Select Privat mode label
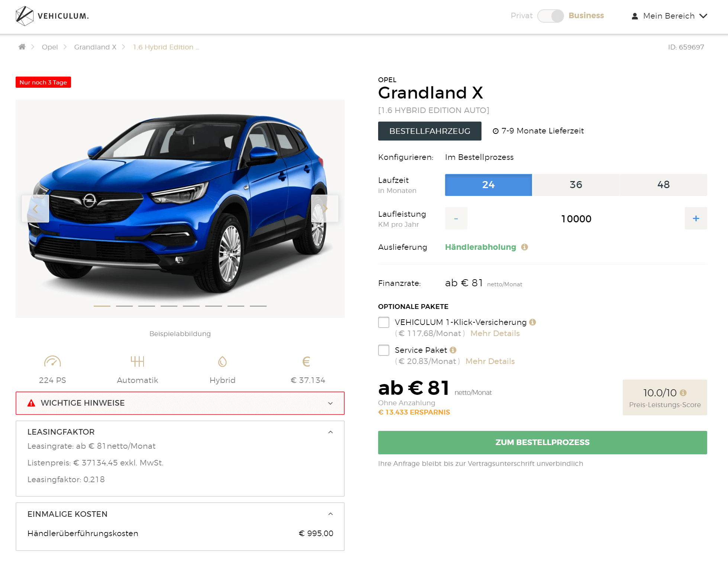Screen dimensions: 728x564 coord(522,16)
